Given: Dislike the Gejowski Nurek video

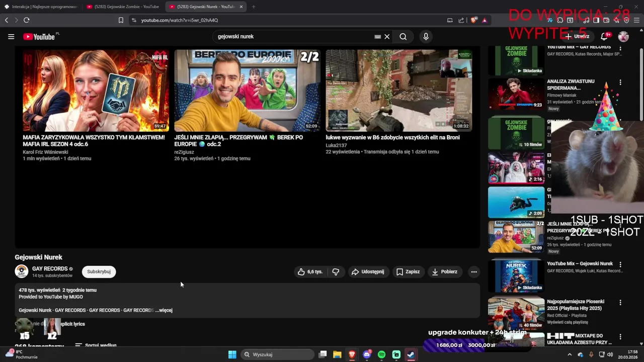Looking at the screenshot, I should click(336, 271).
